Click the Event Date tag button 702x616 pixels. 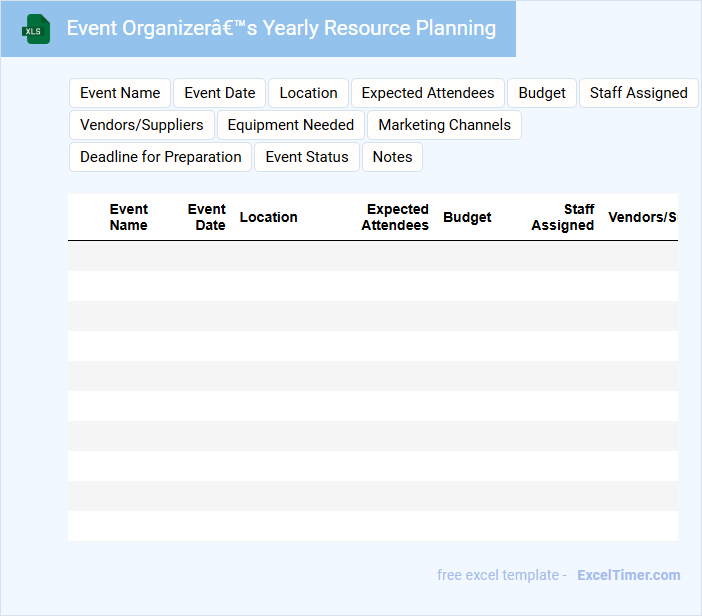[x=220, y=93]
